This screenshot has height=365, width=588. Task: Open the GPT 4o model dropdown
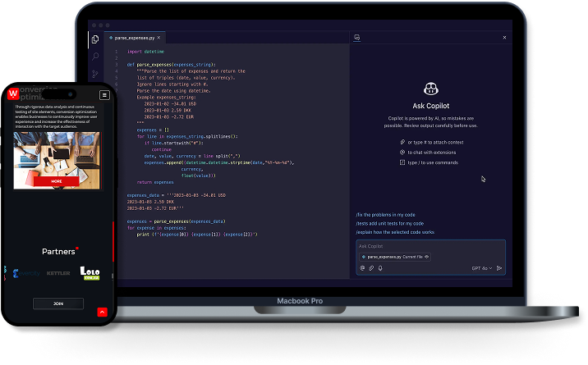pyautogui.click(x=481, y=267)
